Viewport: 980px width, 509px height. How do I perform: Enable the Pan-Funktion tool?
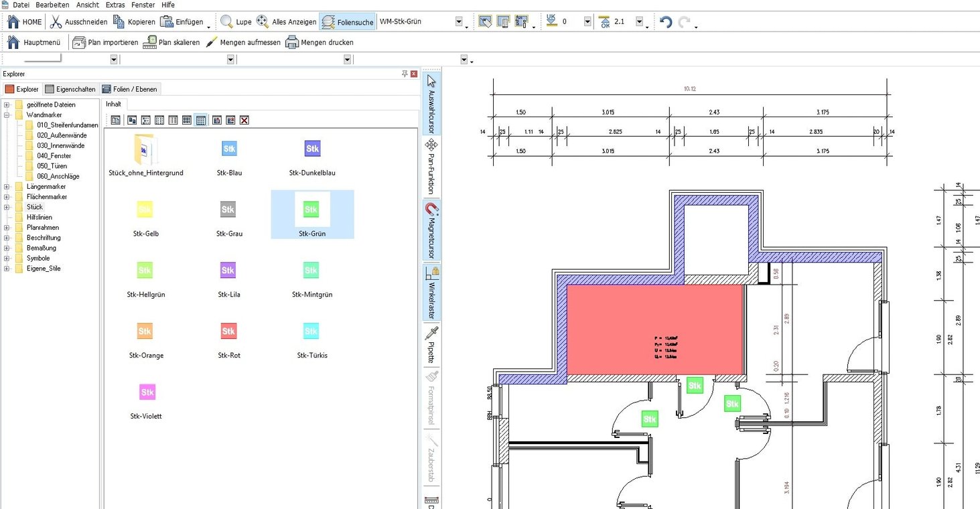pyautogui.click(x=431, y=166)
